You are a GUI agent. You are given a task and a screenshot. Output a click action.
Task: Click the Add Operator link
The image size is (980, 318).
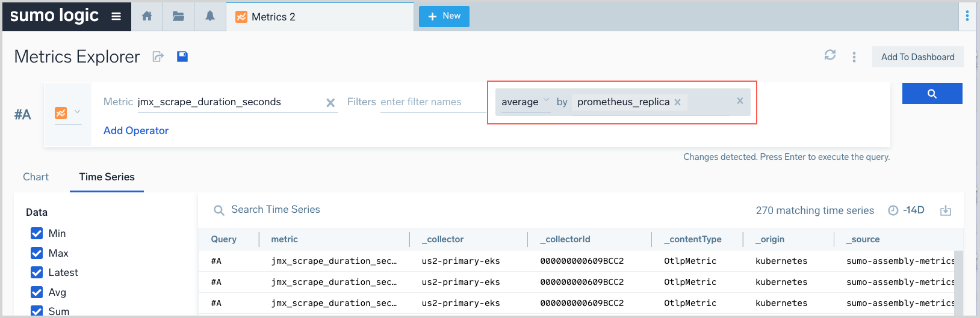136,130
